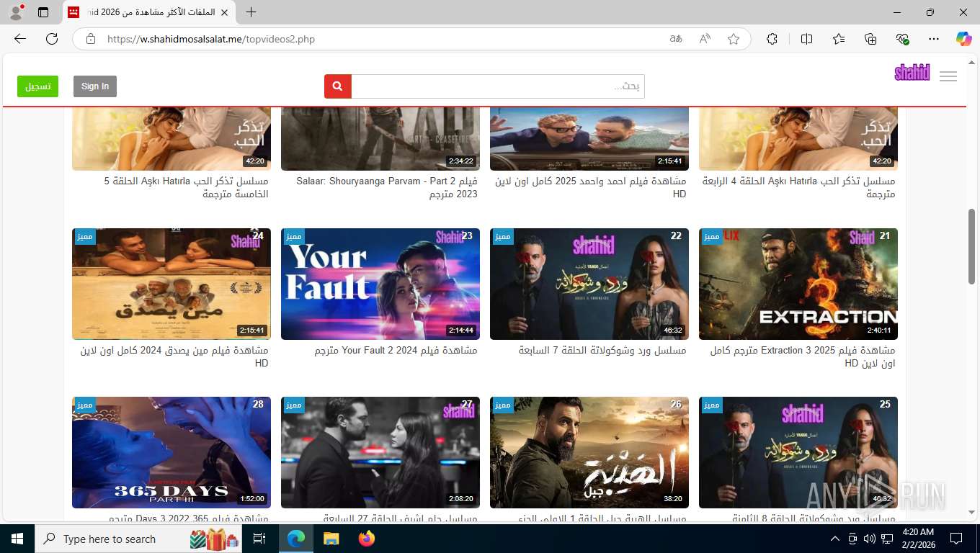Open فيلم احمد واحمد 2025 title link
Image resolution: width=980 pixels, height=553 pixels.
591,187
